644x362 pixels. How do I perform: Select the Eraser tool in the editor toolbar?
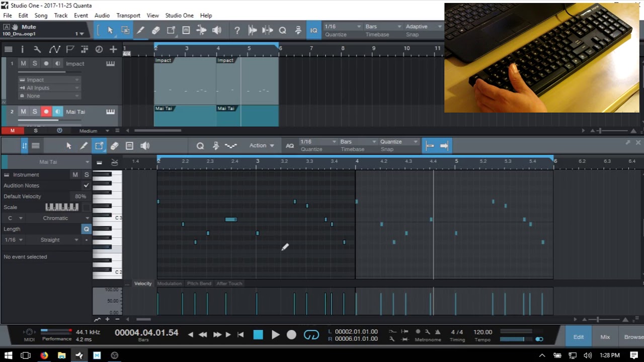114,146
